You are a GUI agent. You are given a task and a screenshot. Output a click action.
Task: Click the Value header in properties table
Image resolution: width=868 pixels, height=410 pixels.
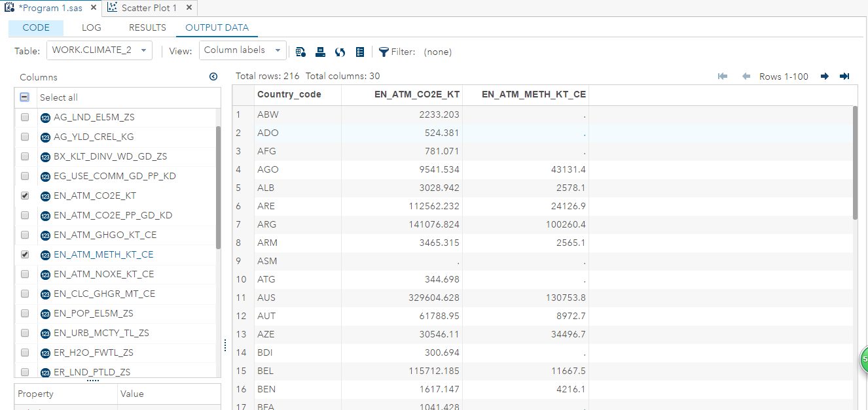pyautogui.click(x=169, y=394)
